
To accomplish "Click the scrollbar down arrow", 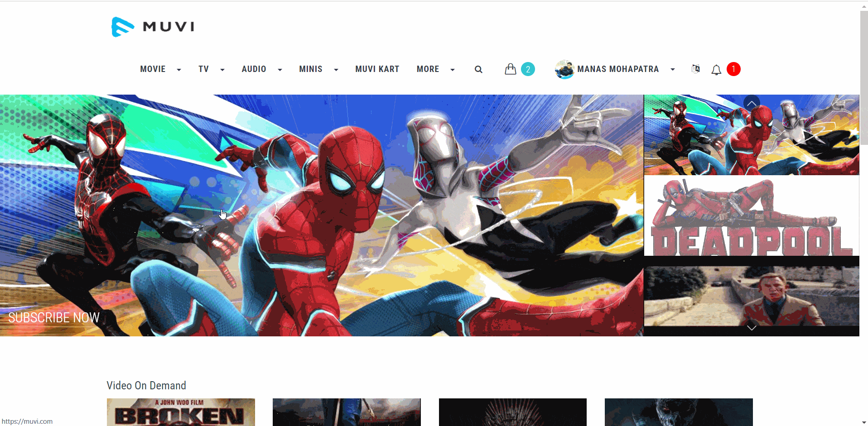I will [x=864, y=422].
